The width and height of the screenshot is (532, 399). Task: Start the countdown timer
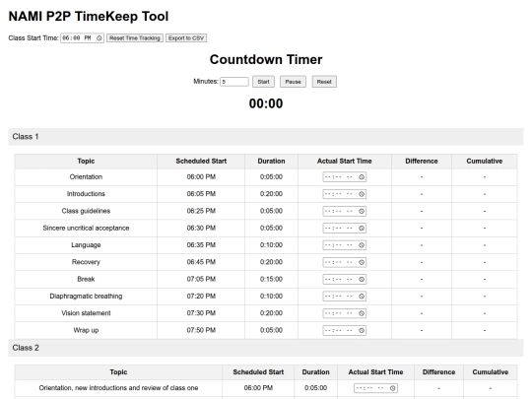tap(263, 82)
